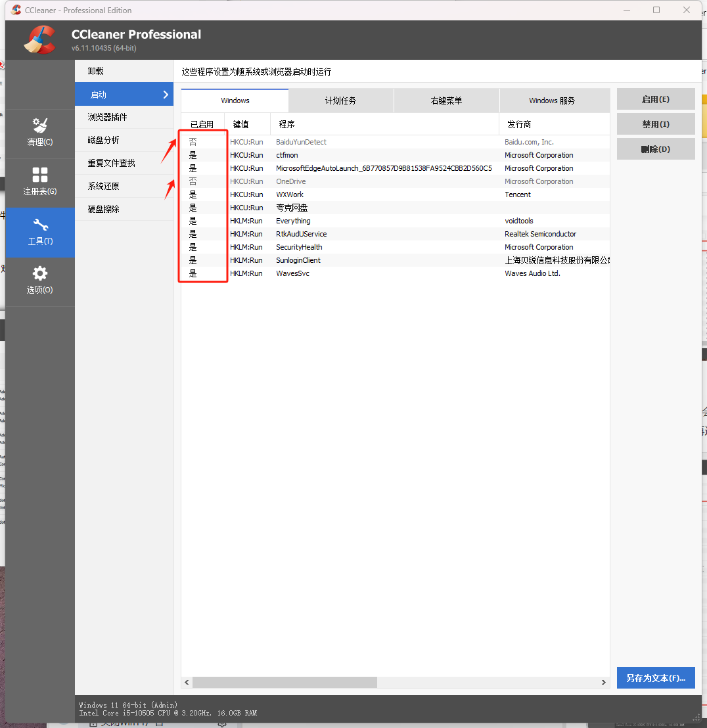
Task: Click the CCleaner logo in header
Action: coord(40,40)
